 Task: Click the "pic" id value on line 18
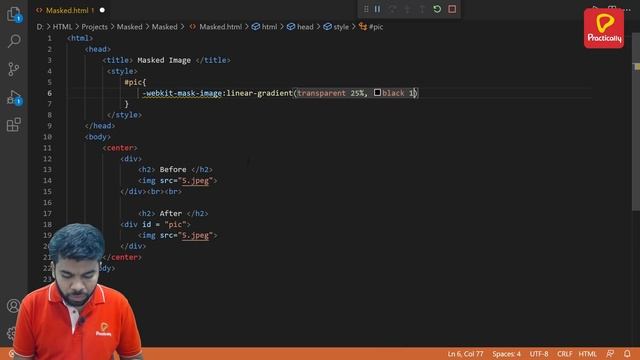tap(176, 224)
